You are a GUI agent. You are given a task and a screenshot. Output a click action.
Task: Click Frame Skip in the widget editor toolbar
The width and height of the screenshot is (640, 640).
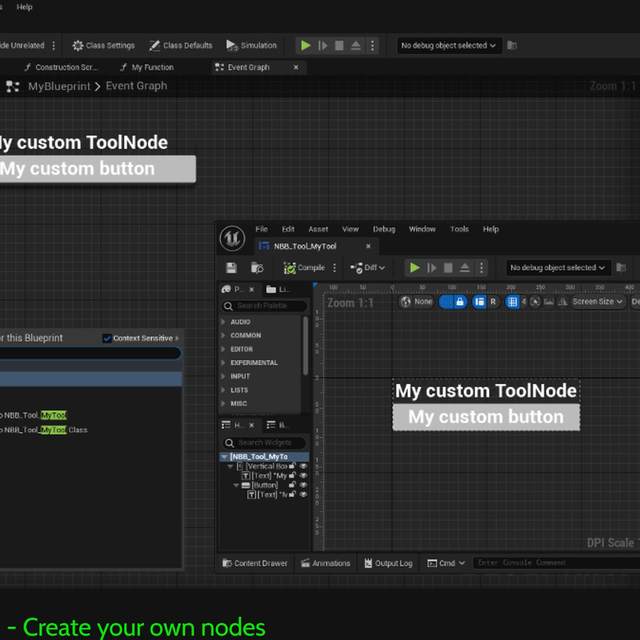pyautogui.click(x=431, y=268)
